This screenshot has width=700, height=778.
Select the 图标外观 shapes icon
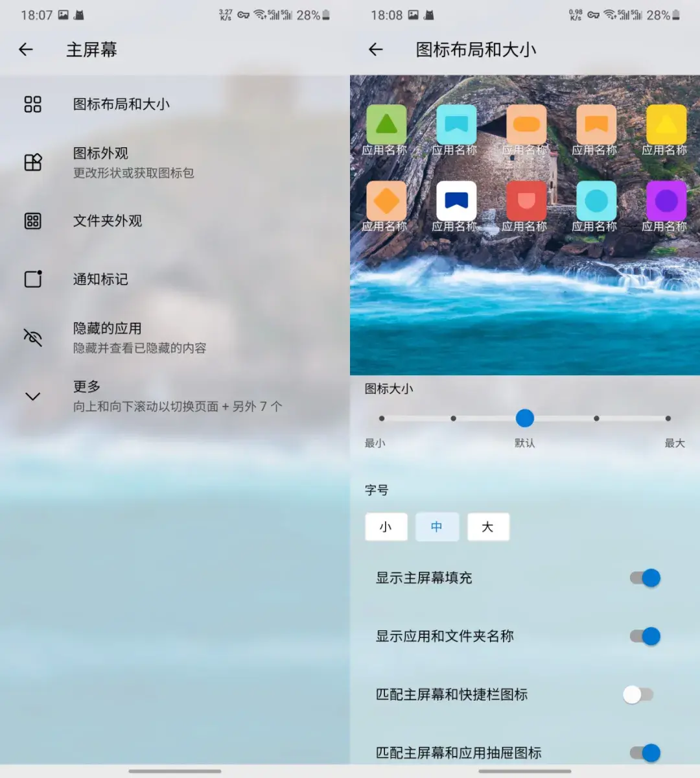[x=33, y=162]
